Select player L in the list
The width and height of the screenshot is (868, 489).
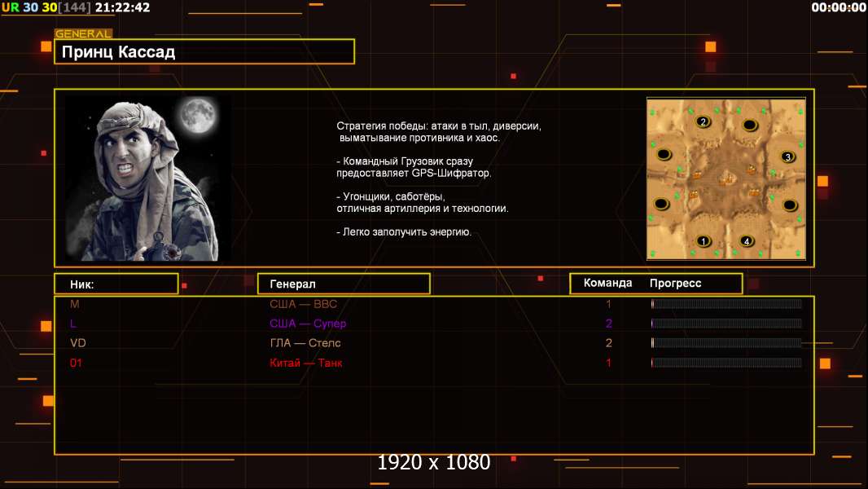(73, 324)
